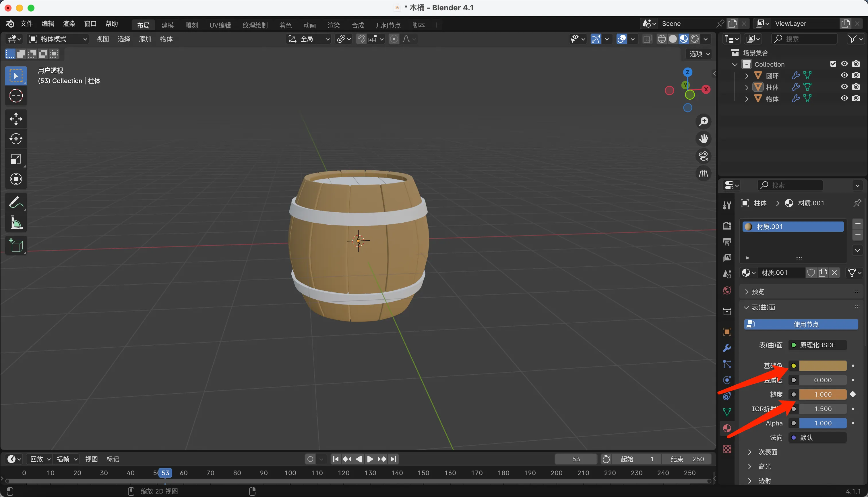Screen dimensions: 868x497
Task: Open the Modifiers wrench properties tab
Action: click(x=727, y=348)
